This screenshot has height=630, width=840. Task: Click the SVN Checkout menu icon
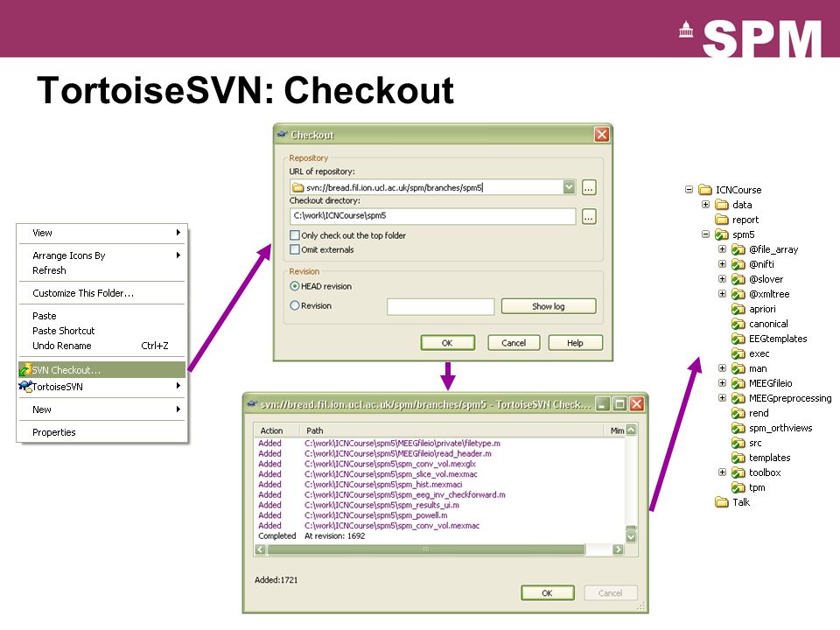pos(25,369)
